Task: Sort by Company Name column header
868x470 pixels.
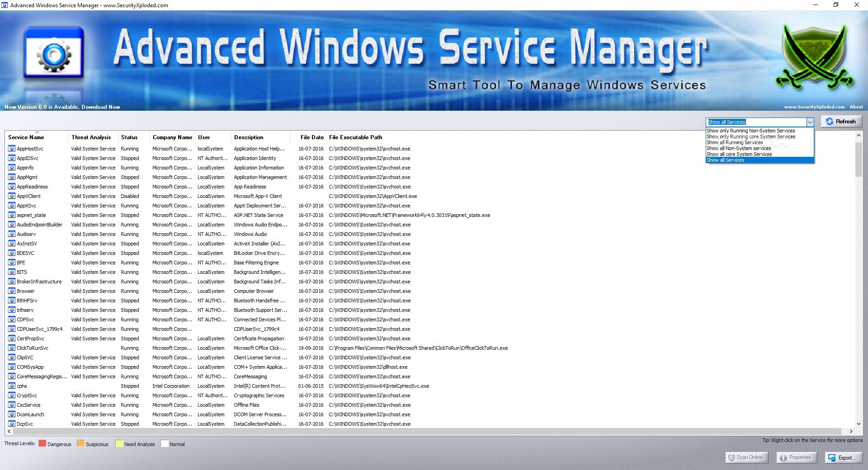Action: (x=172, y=137)
